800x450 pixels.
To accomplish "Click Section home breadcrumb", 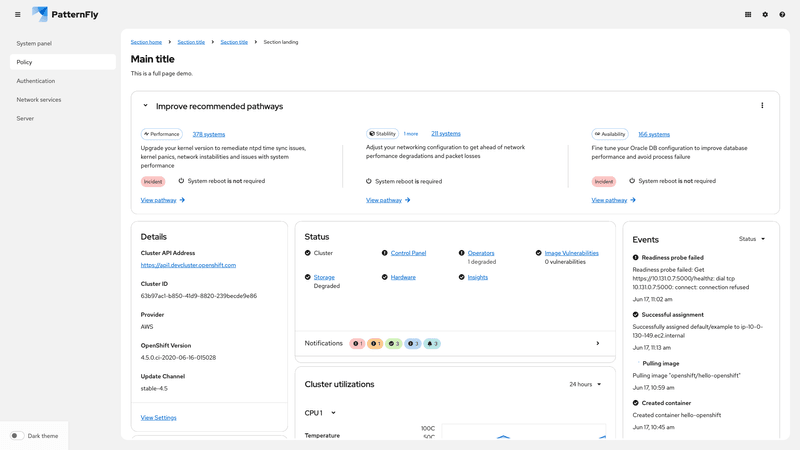I will [x=146, y=42].
